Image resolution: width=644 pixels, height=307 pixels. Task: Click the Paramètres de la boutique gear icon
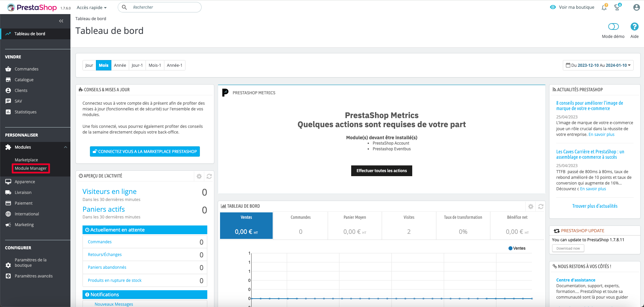click(x=8, y=265)
